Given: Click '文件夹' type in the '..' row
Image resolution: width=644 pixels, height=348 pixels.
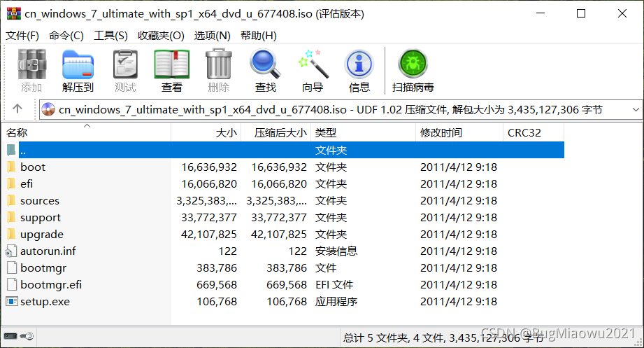Looking at the screenshot, I should coord(331,150).
